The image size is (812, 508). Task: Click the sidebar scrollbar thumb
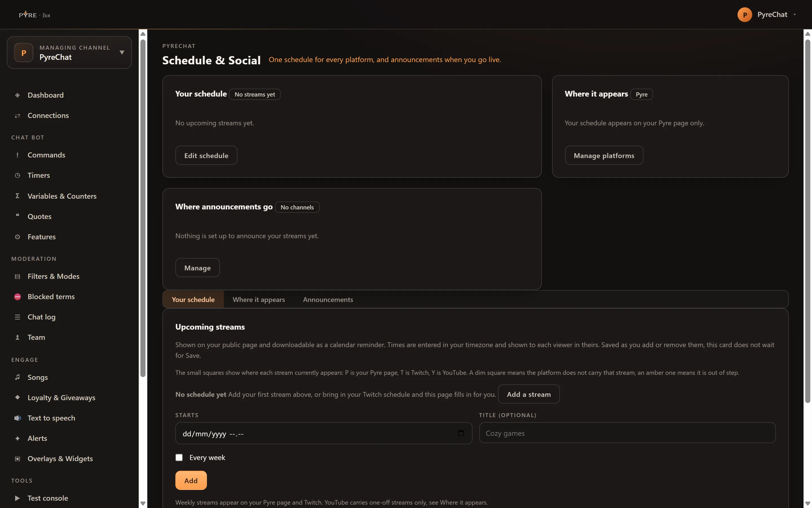tap(143, 208)
